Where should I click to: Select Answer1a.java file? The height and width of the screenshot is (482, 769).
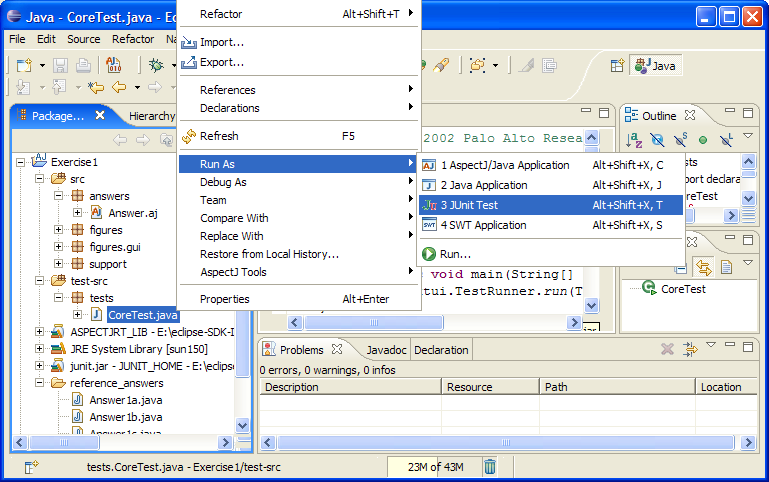pos(126,400)
